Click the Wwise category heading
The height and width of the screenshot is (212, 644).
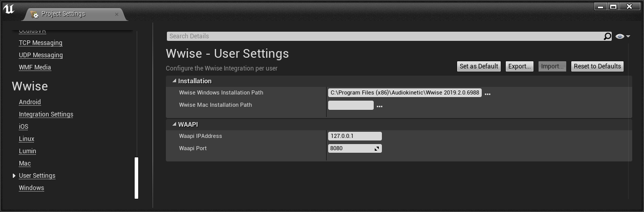pos(30,86)
